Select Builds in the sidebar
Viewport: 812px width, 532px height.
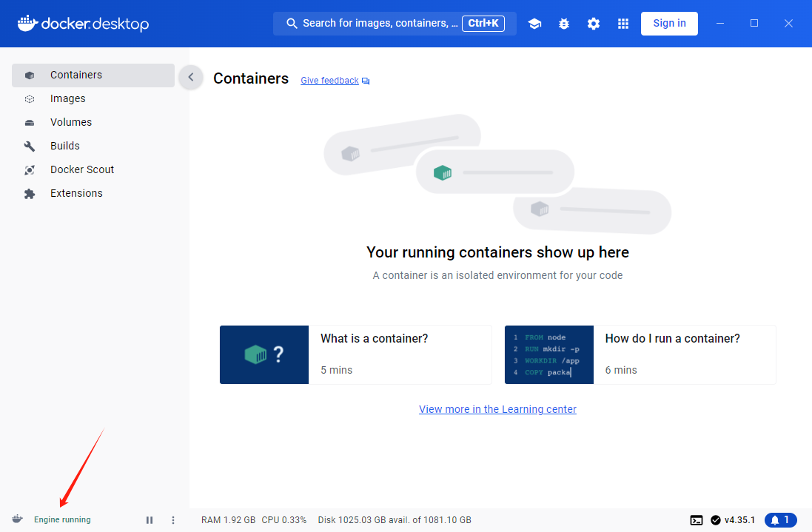pyautogui.click(x=93, y=147)
